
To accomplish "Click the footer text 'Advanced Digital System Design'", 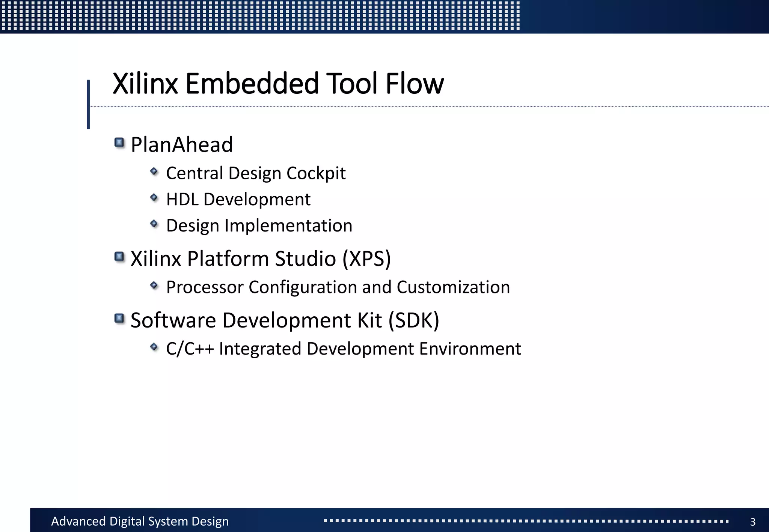I will (140, 521).
